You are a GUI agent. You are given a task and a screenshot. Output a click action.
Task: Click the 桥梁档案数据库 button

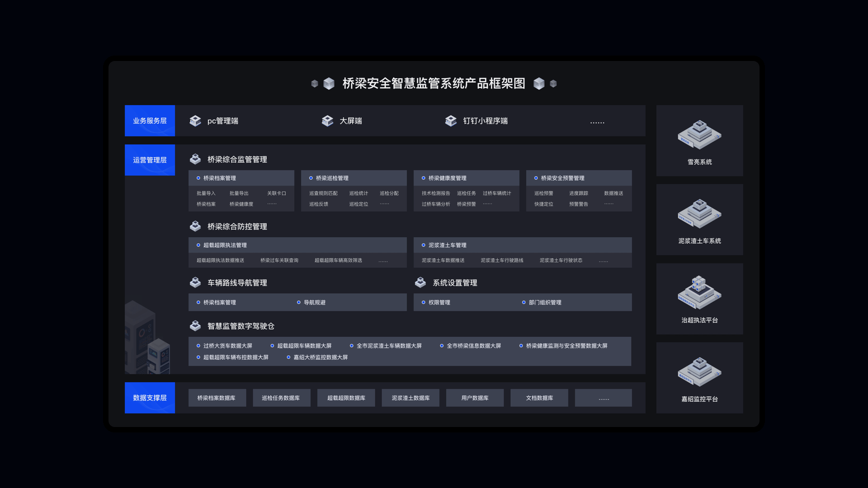tap(217, 398)
